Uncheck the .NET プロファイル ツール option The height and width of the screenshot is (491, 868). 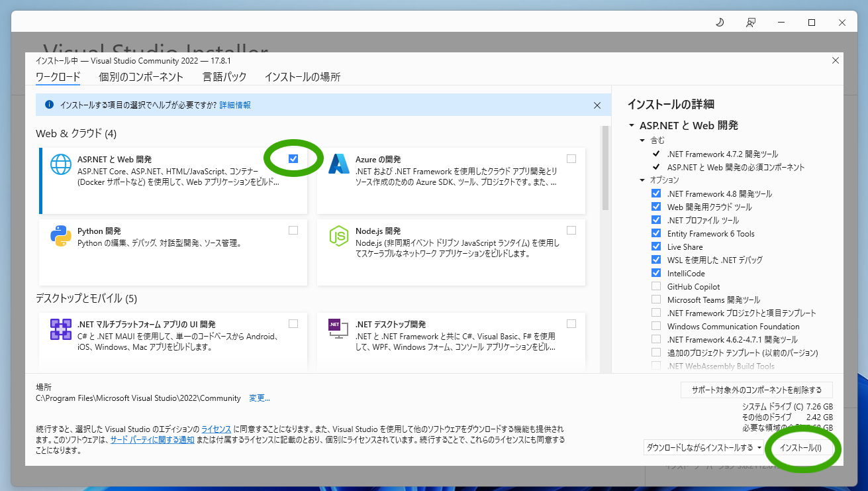click(656, 220)
